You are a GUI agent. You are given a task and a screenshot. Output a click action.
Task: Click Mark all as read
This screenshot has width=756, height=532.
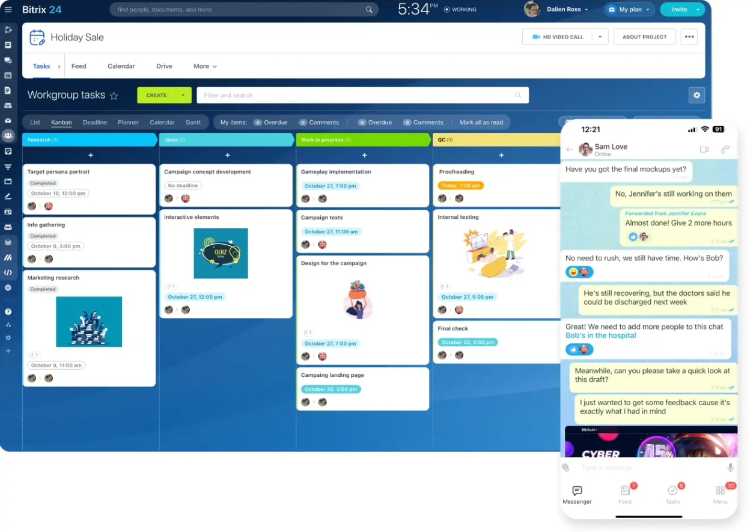(481, 122)
